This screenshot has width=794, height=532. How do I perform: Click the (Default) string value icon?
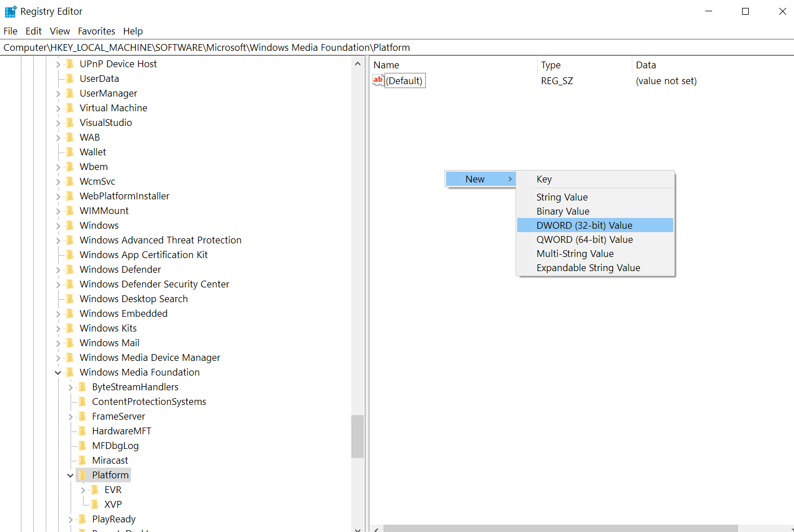click(x=378, y=81)
